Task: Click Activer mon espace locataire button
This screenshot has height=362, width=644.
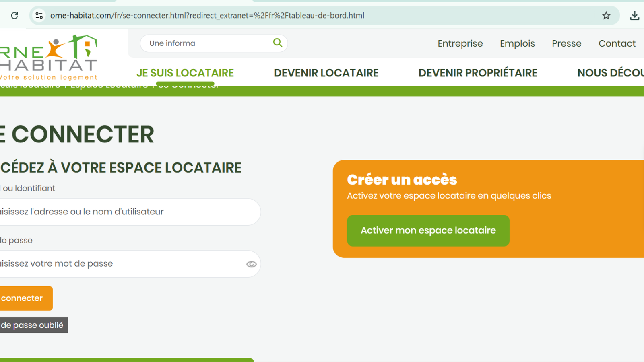Action: (x=428, y=230)
